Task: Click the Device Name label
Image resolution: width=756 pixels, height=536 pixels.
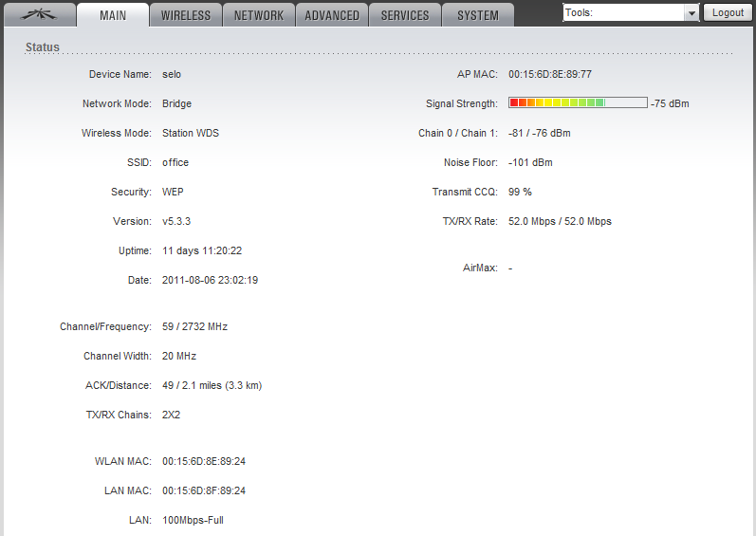Action: [x=120, y=74]
